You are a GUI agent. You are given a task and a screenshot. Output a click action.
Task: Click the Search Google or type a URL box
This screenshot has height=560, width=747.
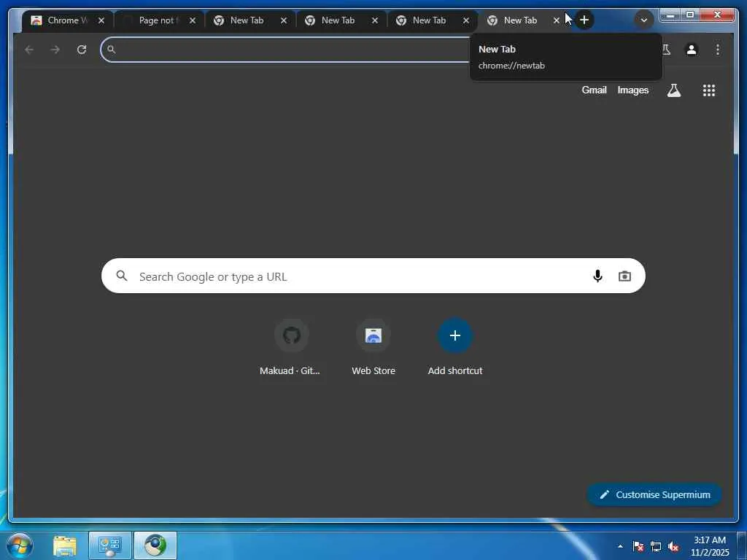373,276
